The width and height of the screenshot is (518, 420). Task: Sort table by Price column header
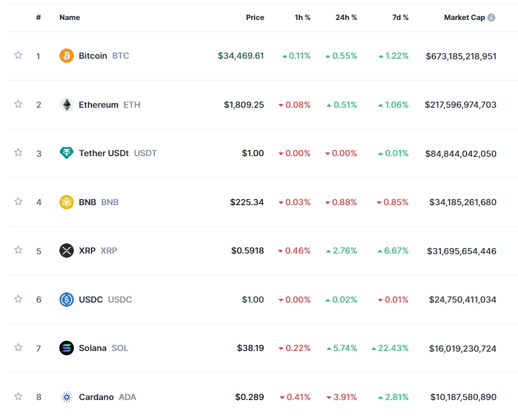coord(254,18)
